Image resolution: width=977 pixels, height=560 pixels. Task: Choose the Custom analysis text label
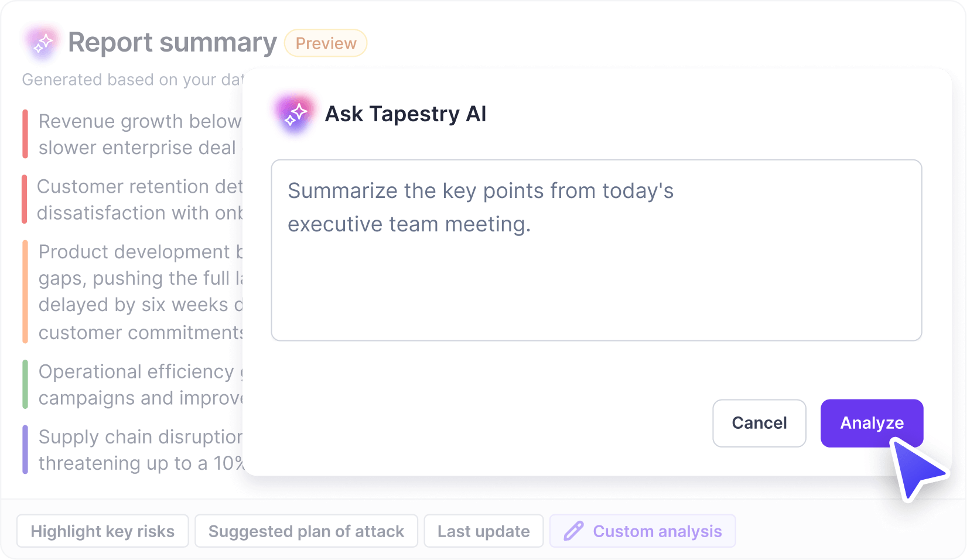click(x=657, y=531)
